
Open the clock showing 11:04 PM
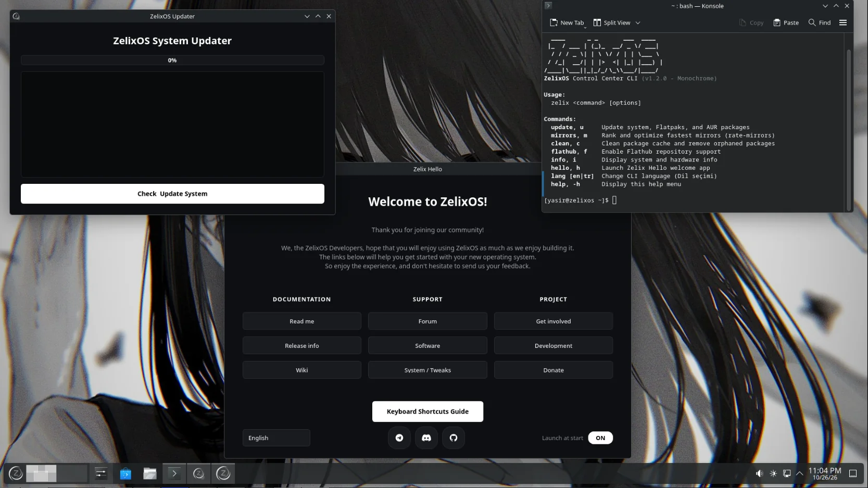(825, 473)
